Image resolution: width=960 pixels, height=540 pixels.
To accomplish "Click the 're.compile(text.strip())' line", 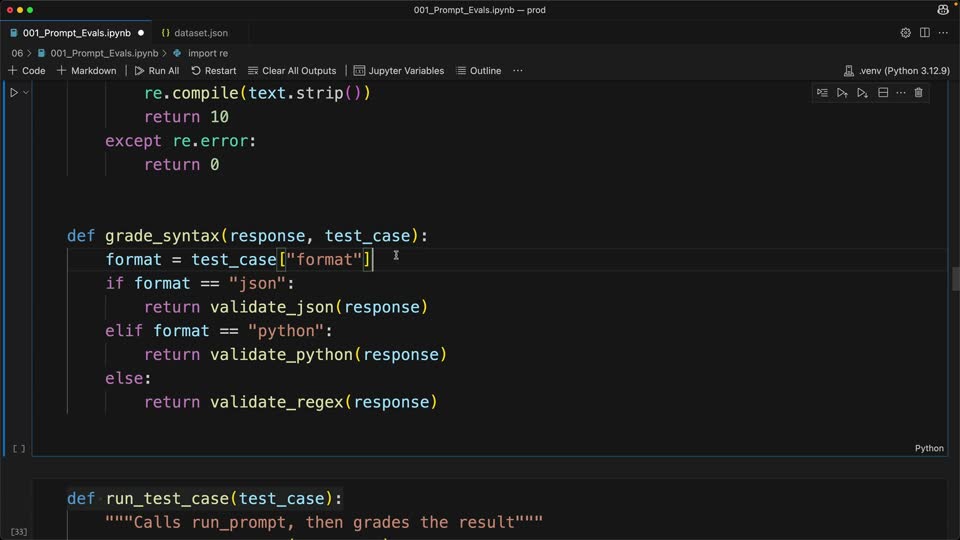I will tap(257, 93).
